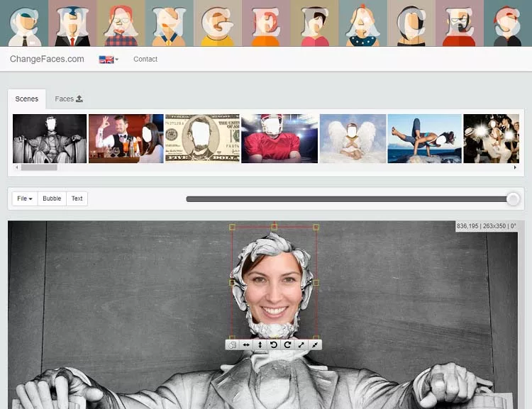Click the left-middle selection handle
This screenshot has width=532, height=409.
232,283
